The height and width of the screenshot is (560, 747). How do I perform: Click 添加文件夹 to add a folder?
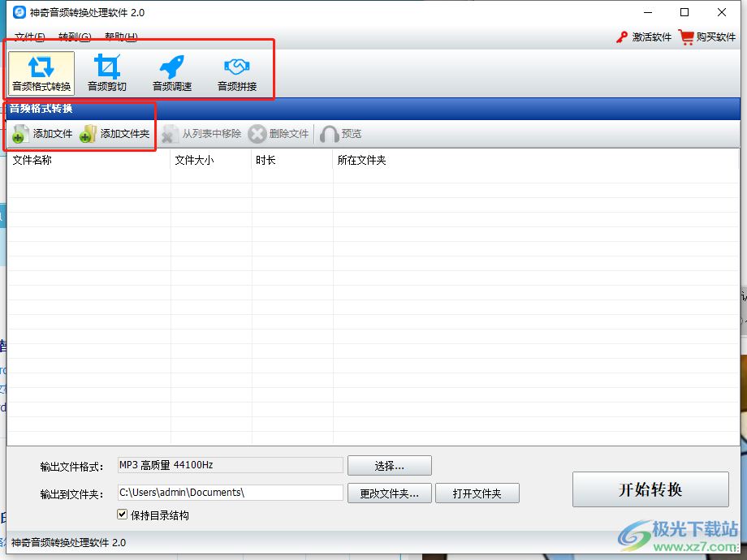114,134
